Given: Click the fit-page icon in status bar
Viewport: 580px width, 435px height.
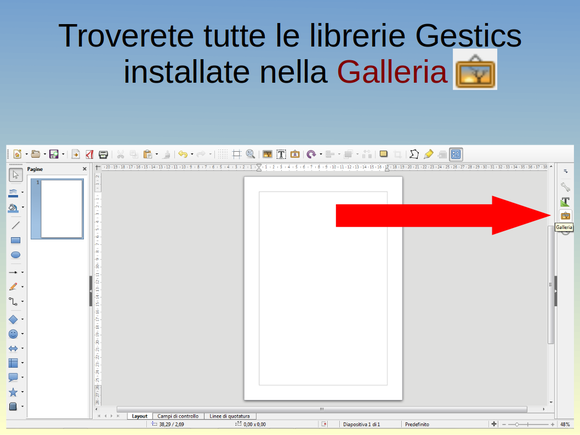Looking at the screenshot, I should click(494, 424).
